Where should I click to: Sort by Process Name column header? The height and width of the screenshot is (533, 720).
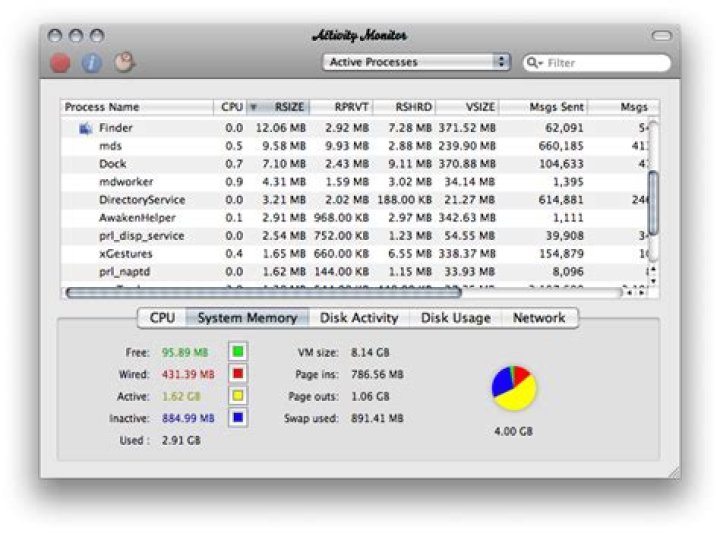[137, 107]
